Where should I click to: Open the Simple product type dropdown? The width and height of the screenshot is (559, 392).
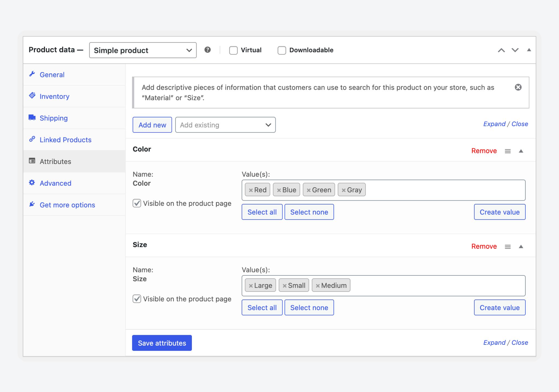[142, 50]
